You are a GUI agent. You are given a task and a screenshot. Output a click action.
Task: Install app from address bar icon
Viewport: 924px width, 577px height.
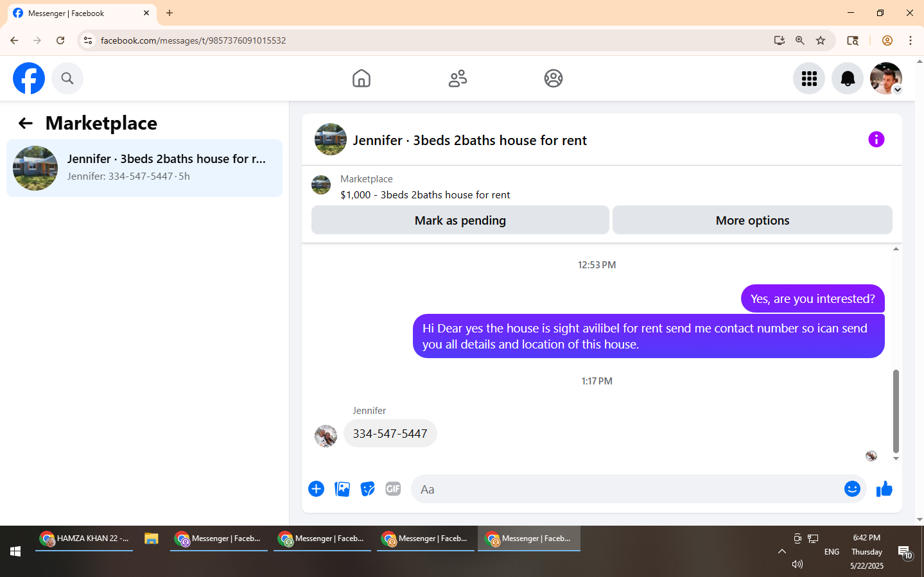point(780,40)
